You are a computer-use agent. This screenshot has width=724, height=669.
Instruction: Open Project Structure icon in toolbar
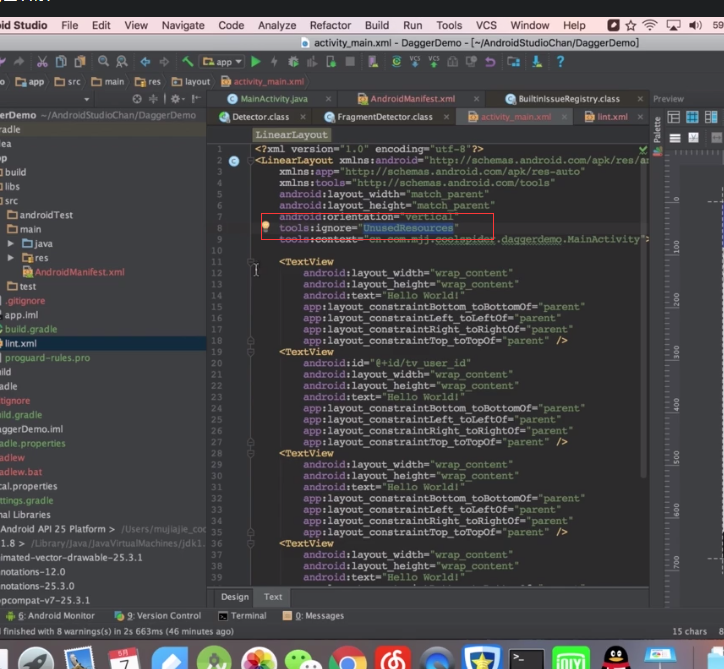pyautogui.click(x=513, y=61)
